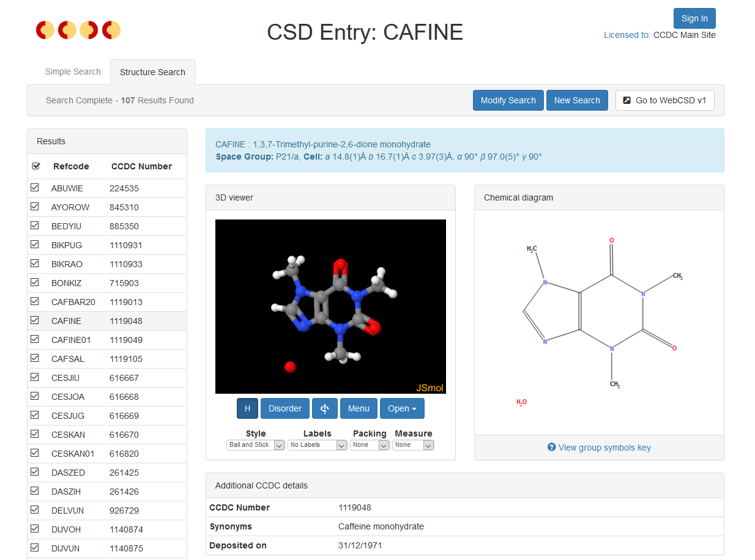Click the 3D molecule viewer canvas
This screenshot has width=755, height=560.
point(330,306)
